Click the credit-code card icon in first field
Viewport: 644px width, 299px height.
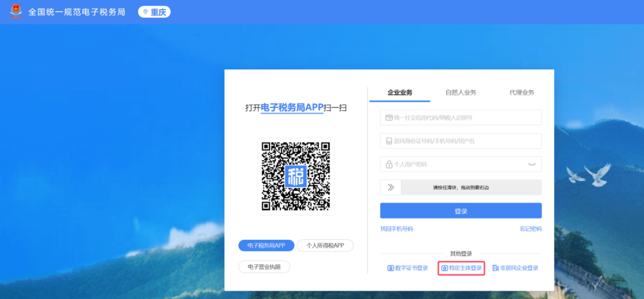[x=389, y=118]
